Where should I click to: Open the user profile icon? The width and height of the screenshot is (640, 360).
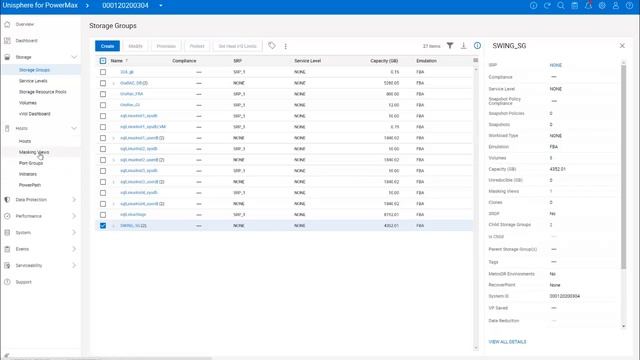(616, 5)
